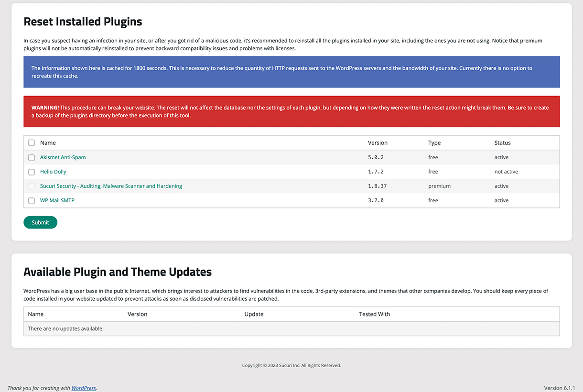Click the 'free' type cell for Akismet
This screenshot has width=583, height=392.
[433, 157]
